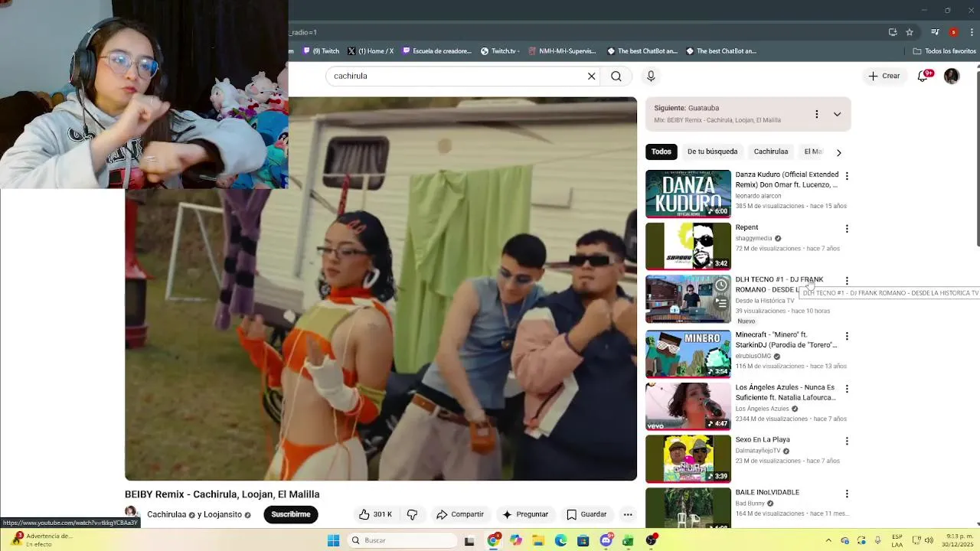
Task: Start voice search with microphone icon
Action: 651,76
